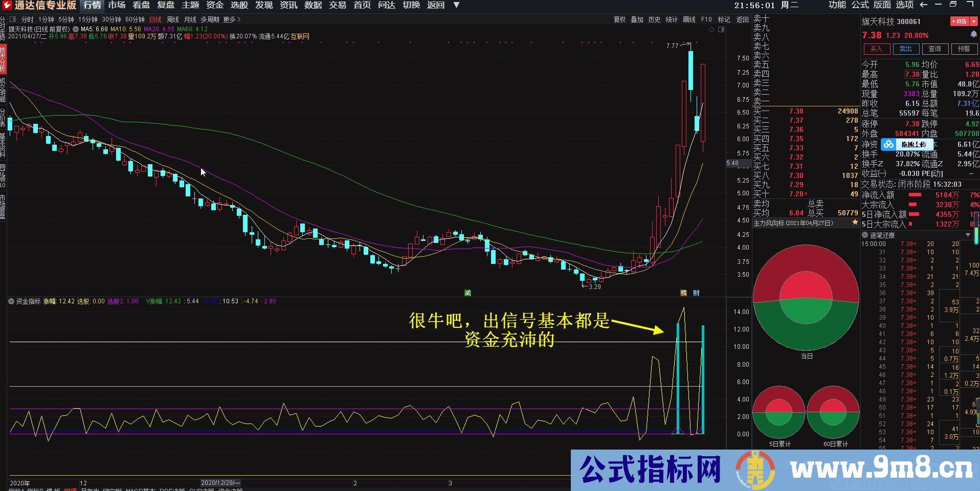Expand the dropdown arrow beside +自选
The width and height of the screenshot is (980, 491).
[973, 21]
